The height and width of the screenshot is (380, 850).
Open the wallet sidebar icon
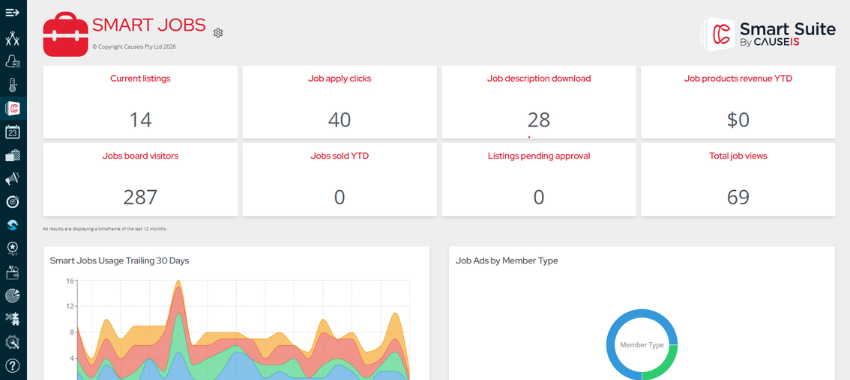coord(12,272)
